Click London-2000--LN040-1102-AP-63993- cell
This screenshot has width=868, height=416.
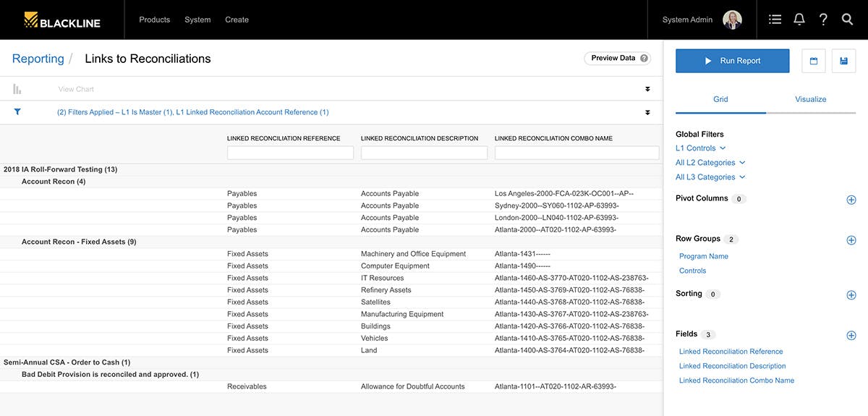point(557,218)
